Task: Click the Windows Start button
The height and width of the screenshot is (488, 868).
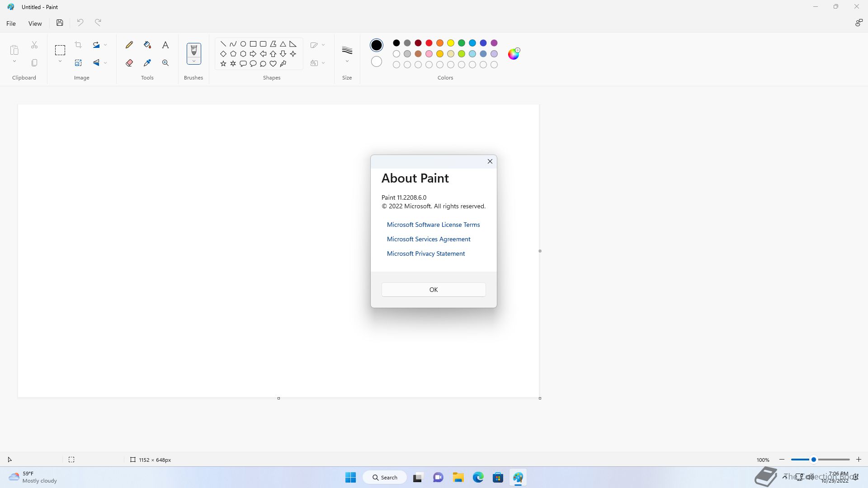Action: (x=350, y=477)
